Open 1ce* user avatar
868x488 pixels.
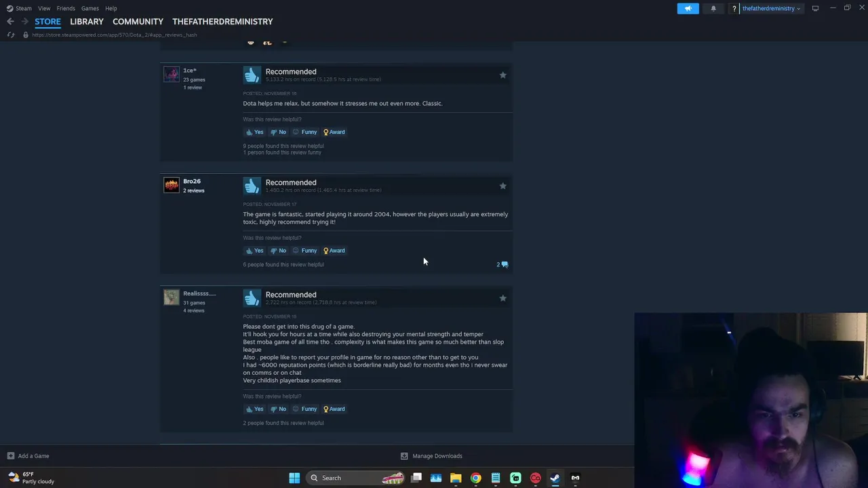pyautogui.click(x=172, y=74)
